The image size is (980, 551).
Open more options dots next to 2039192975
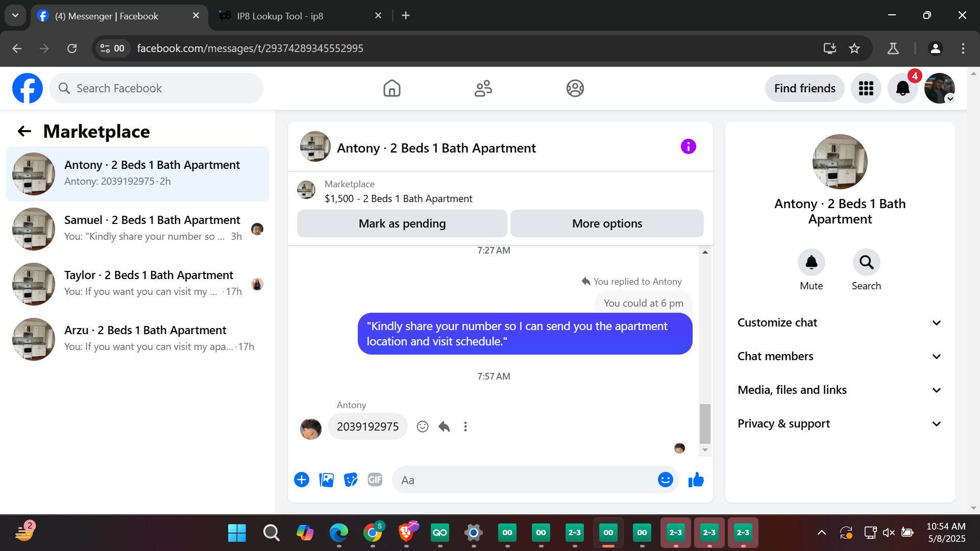pyautogui.click(x=465, y=427)
